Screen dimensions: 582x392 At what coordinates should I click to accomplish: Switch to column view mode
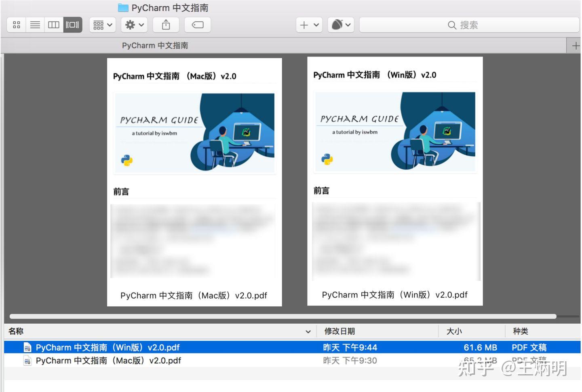[53, 25]
